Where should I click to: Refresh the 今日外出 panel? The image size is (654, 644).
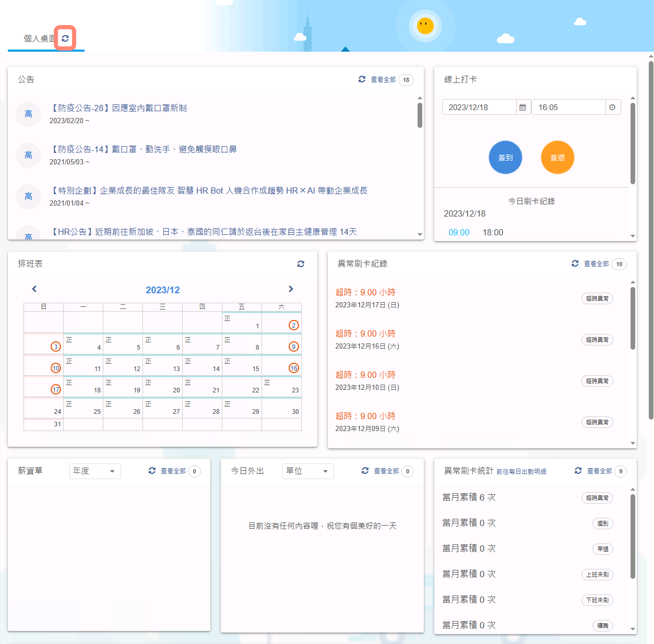(365, 471)
